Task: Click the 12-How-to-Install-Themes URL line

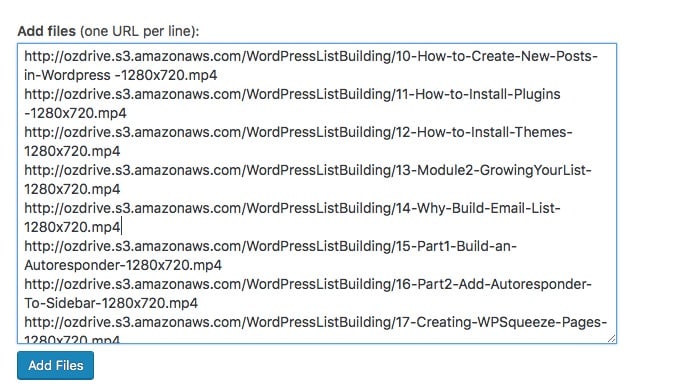Action: [x=298, y=132]
